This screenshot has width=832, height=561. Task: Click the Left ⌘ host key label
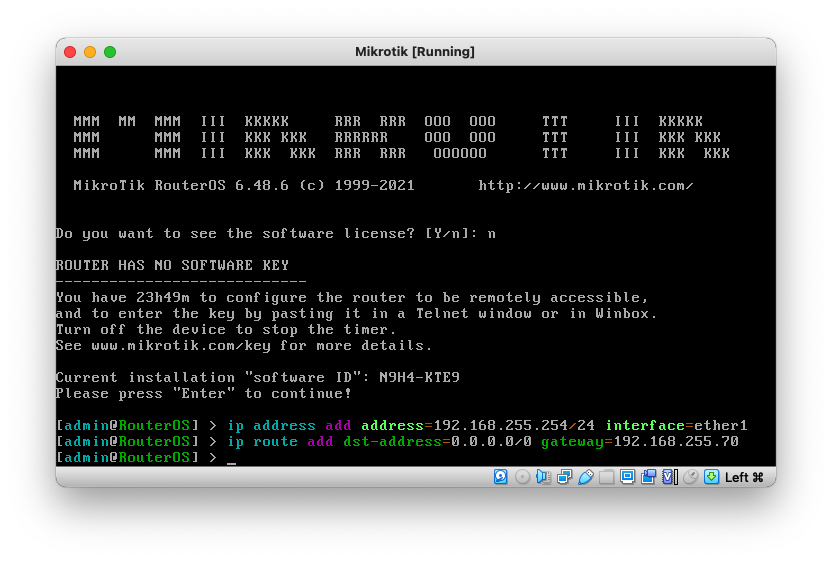point(744,477)
